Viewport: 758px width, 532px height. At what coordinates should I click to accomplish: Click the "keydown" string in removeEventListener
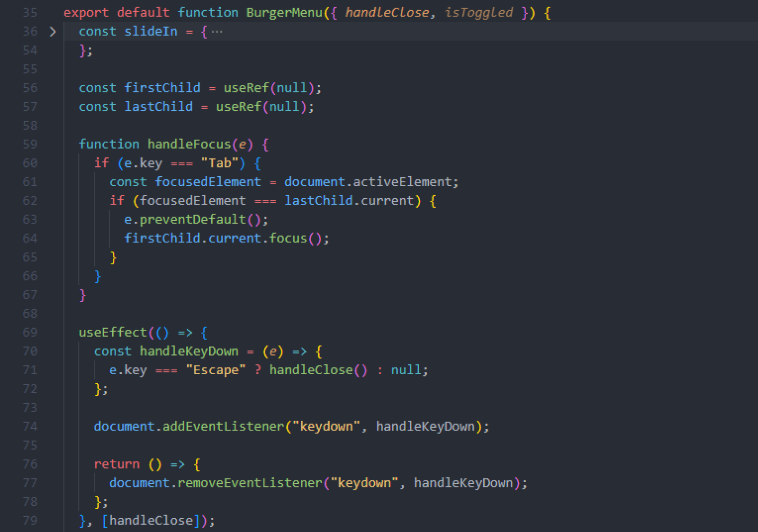364,483
